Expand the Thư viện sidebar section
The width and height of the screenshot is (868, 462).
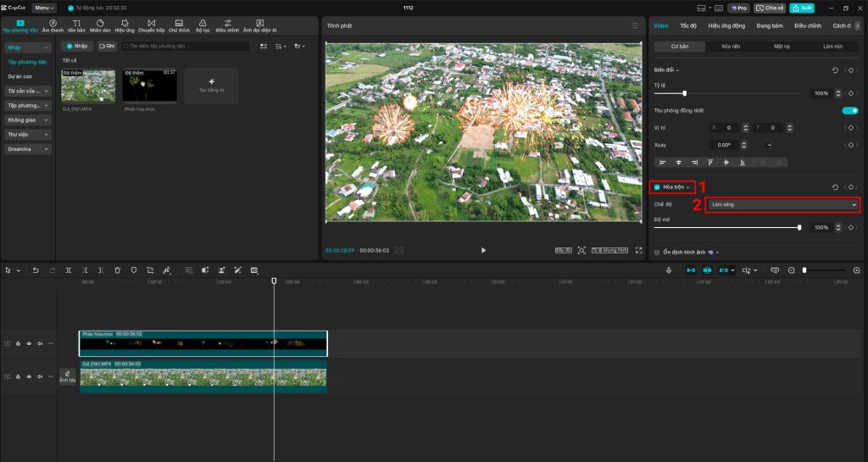(x=28, y=134)
